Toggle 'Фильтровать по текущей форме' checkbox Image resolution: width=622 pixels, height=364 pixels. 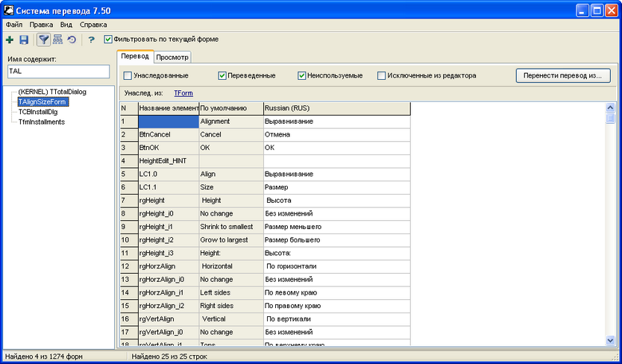point(108,40)
